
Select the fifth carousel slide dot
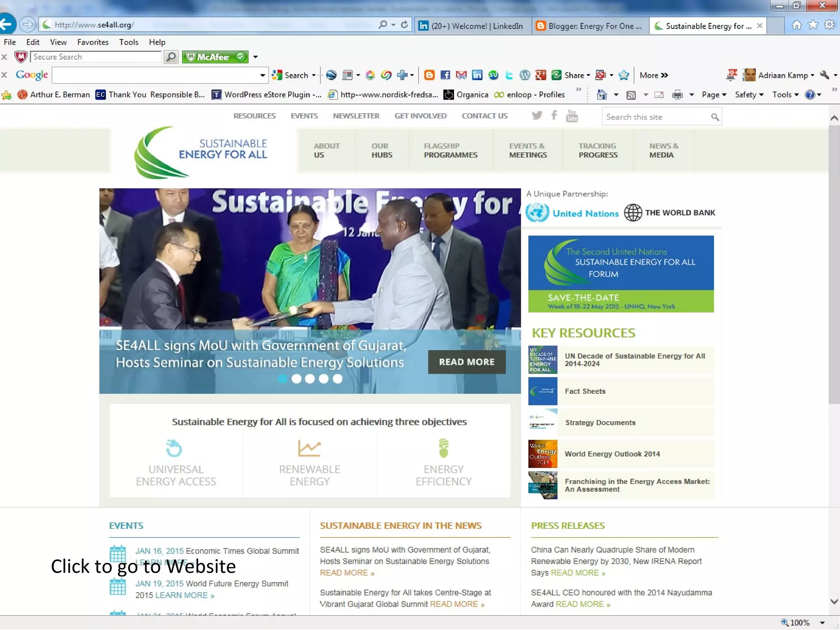coord(338,379)
